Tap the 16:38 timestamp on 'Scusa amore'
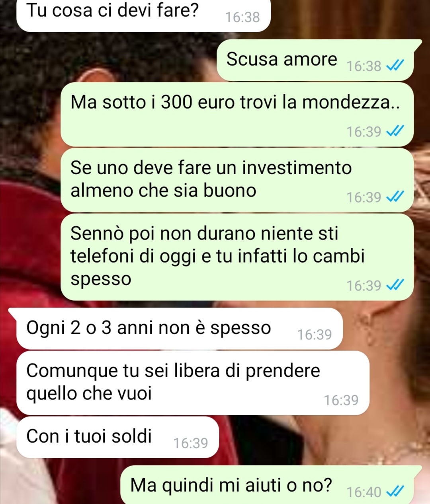 364,66
